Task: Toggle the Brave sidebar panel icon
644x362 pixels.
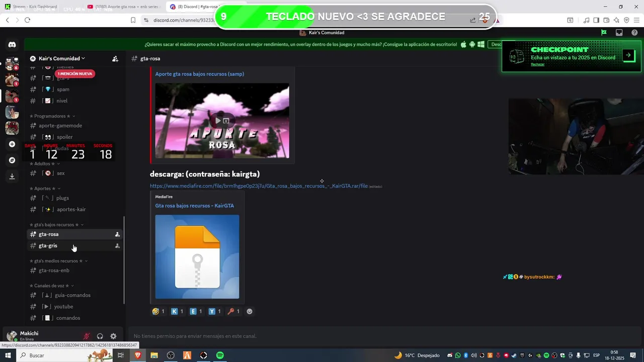Action: point(596,20)
